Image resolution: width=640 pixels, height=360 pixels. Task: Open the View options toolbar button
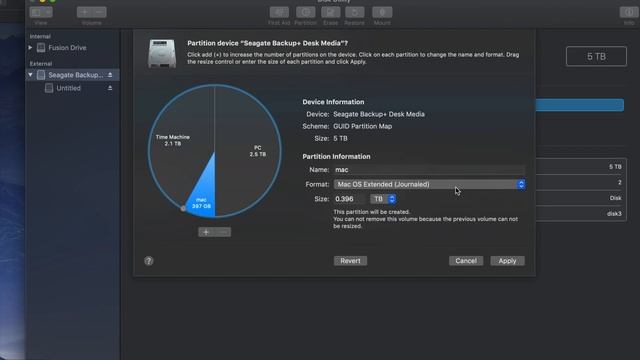point(41,12)
